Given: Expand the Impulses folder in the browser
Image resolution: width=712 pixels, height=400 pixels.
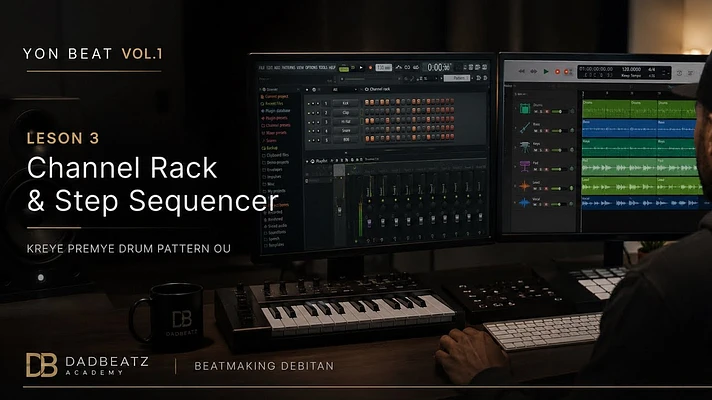Looking at the screenshot, I should click(272, 177).
